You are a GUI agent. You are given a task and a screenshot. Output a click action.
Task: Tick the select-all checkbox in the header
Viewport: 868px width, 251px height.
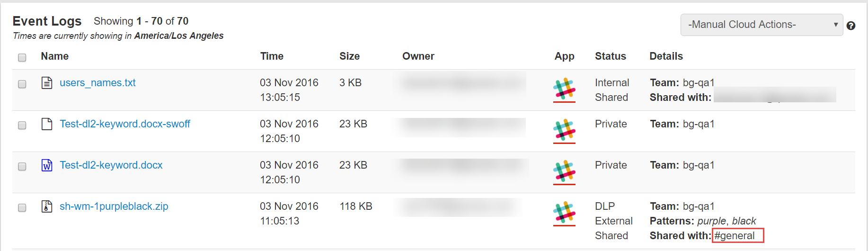22,57
